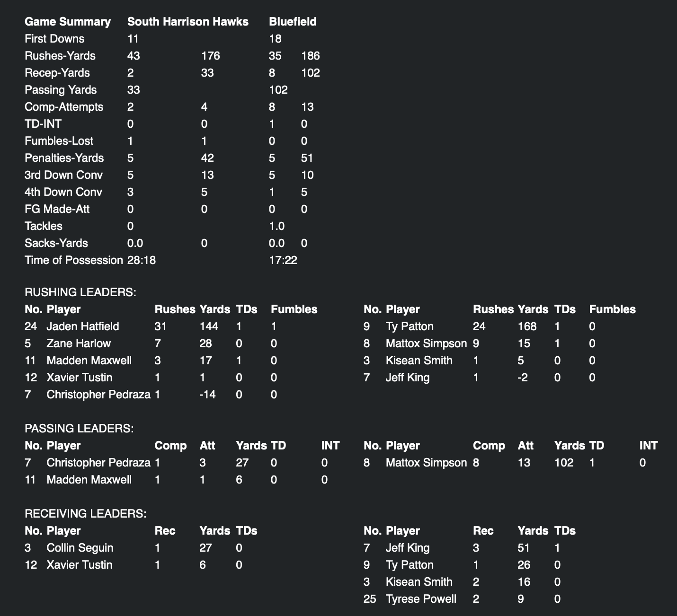The width and height of the screenshot is (677, 616).
Task: Click Hawks time of possession value 28:18
Action: 142,260
